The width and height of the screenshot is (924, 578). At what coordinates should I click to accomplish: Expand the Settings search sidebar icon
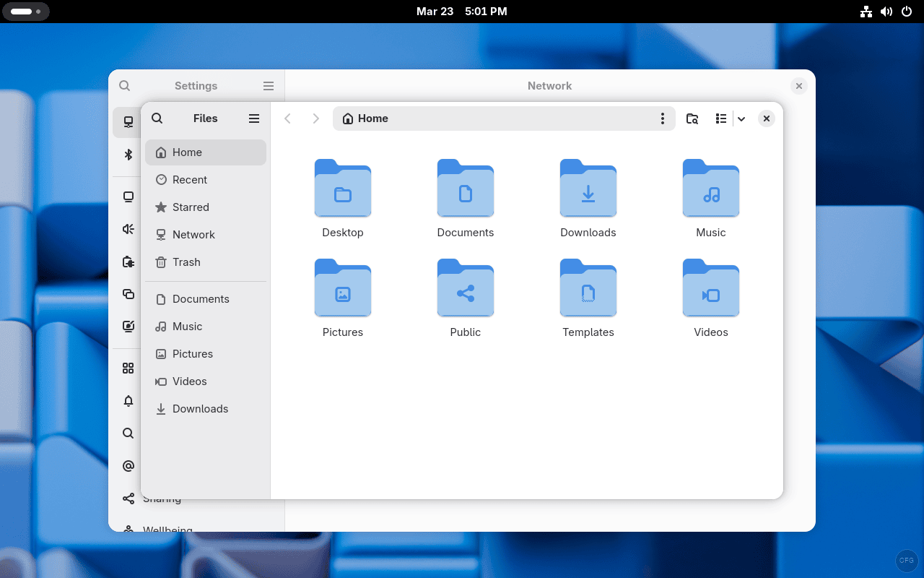[124, 85]
